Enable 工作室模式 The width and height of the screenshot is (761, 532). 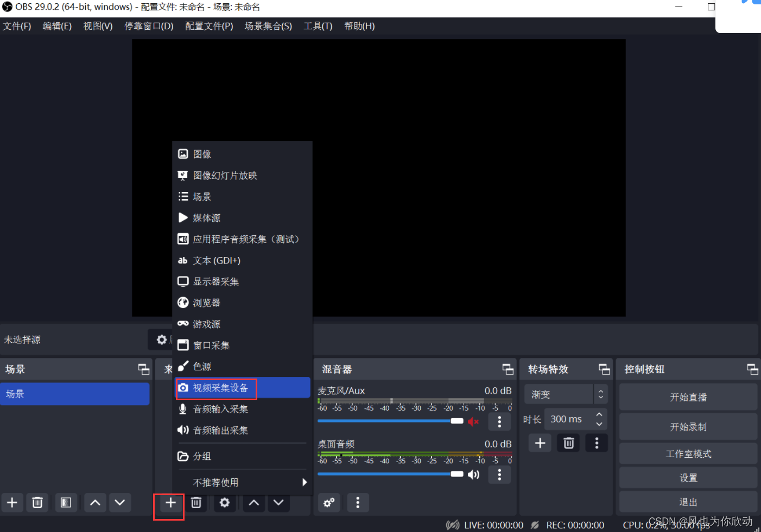coord(688,453)
